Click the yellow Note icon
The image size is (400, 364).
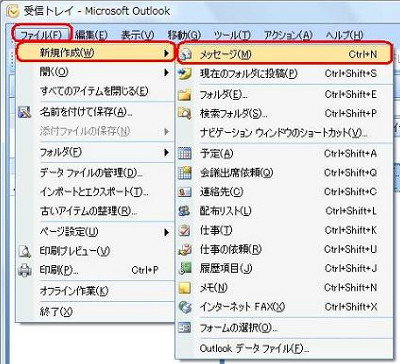point(184,288)
